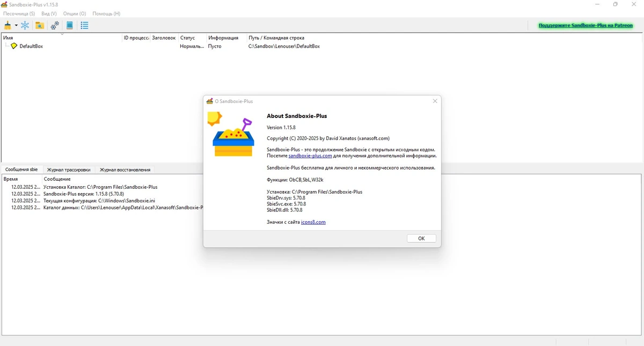Screen dimensions: 644x346
Task: Open settings via the gears toolbar icon
Action: [55, 25]
